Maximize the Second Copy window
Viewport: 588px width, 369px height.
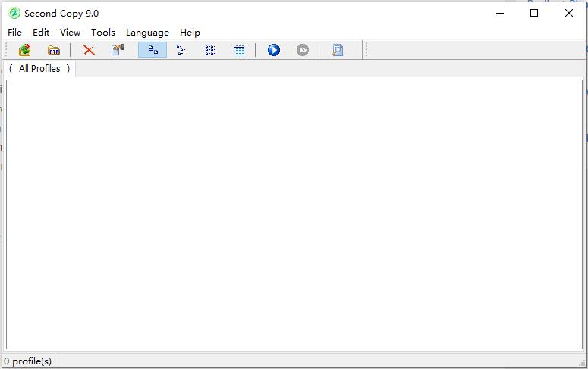pyautogui.click(x=534, y=13)
